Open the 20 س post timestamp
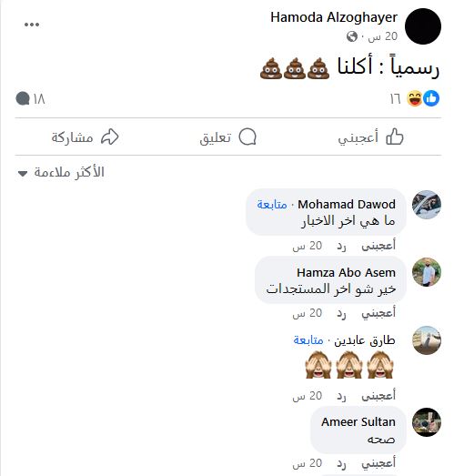The image size is (454, 476). tap(382, 36)
